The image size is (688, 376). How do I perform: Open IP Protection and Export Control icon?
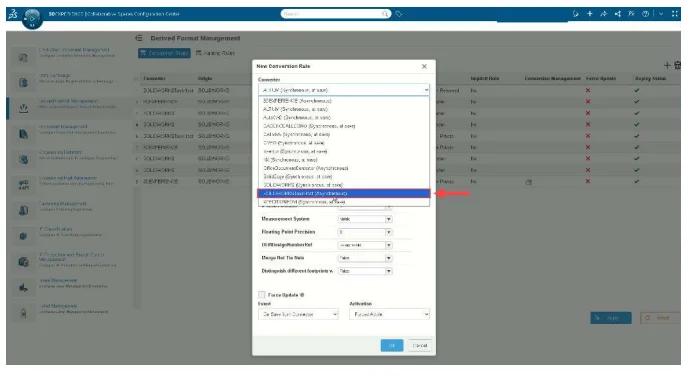pyautogui.click(x=24, y=262)
